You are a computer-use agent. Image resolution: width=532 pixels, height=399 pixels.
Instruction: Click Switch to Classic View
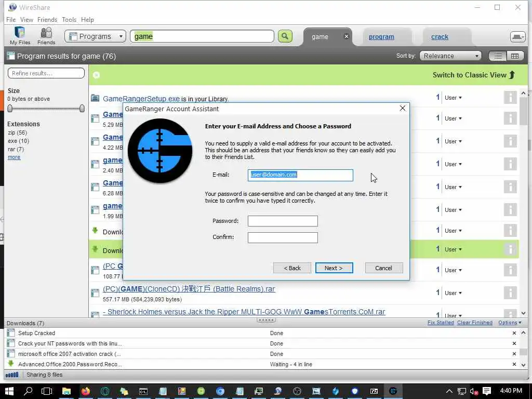[x=474, y=75]
